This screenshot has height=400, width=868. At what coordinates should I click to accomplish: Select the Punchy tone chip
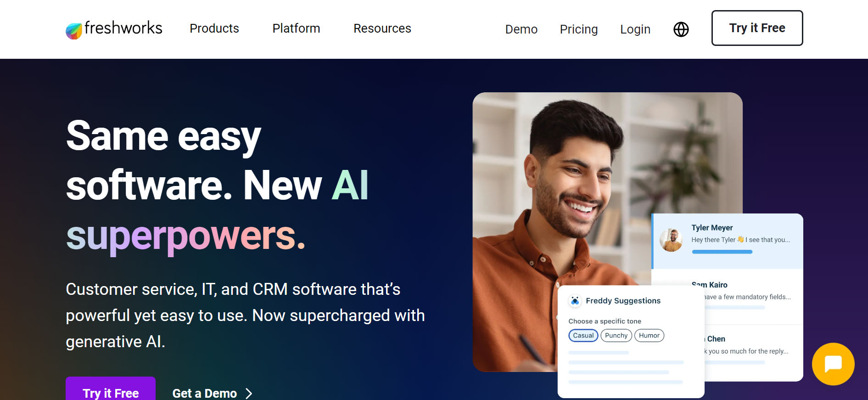616,336
